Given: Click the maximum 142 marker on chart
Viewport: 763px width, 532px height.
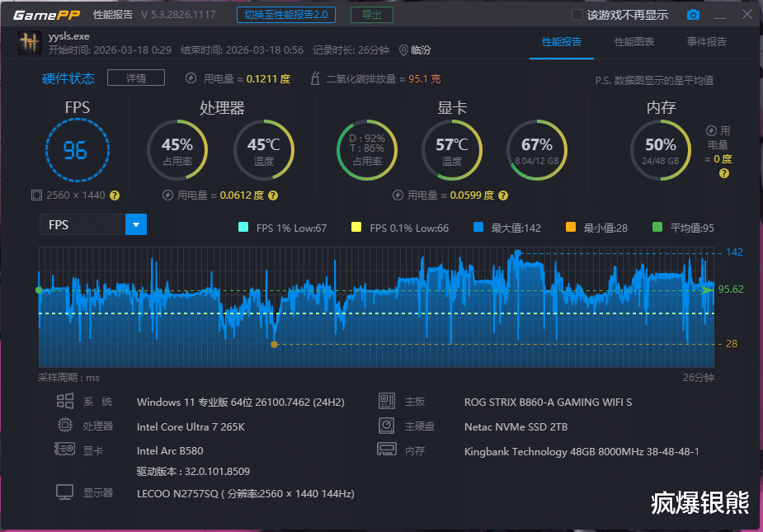Looking at the screenshot, I should pos(518,252).
